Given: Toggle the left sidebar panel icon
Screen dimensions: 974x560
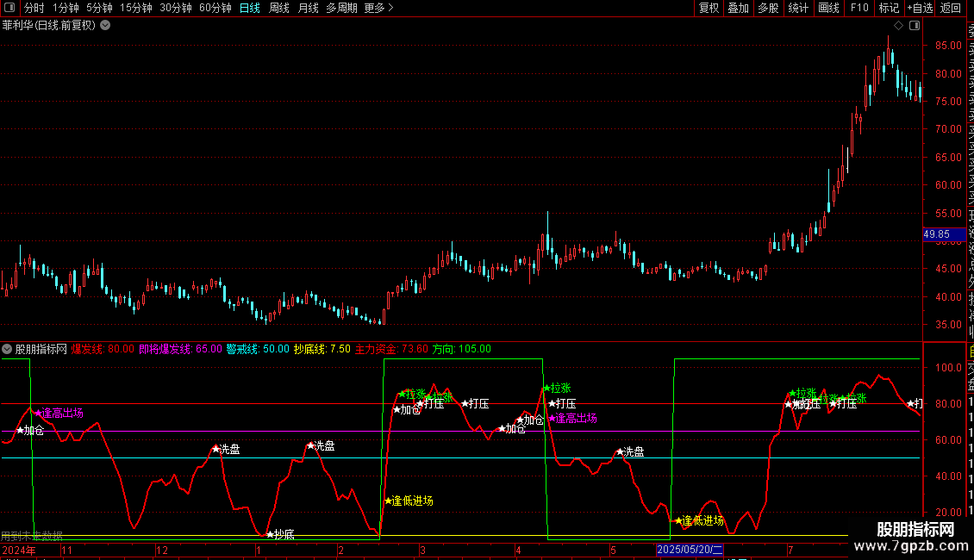Looking at the screenshot, I should pyautogui.click(x=9, y=8).
